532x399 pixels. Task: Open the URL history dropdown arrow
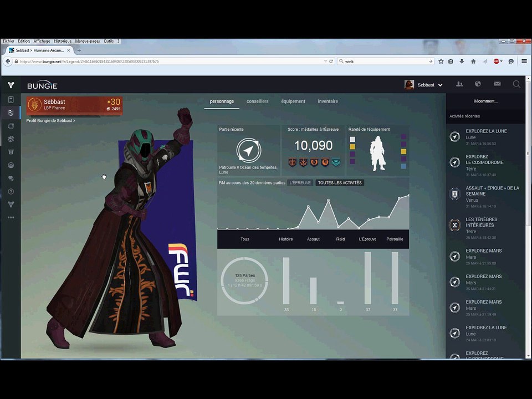click(325, 62)
